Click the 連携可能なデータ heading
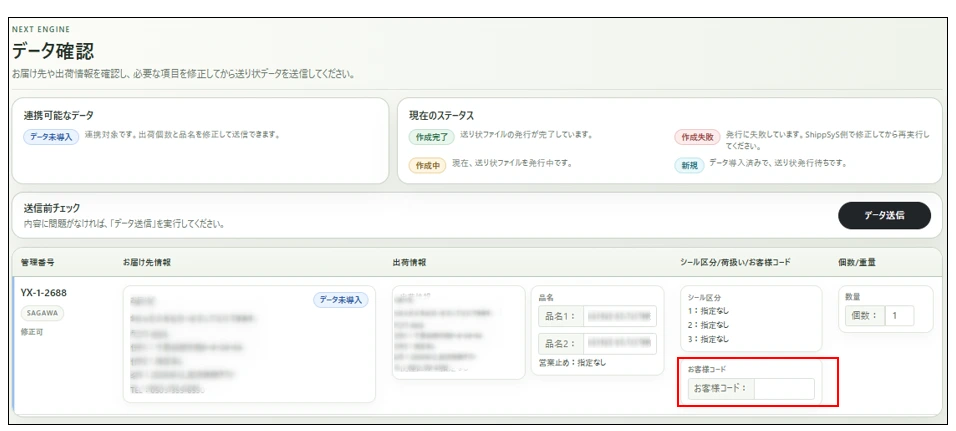 (59, 115)
